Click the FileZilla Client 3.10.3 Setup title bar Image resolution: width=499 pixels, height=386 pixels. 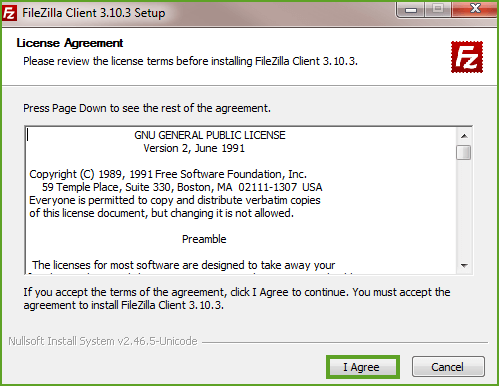[x=94, y=13]
